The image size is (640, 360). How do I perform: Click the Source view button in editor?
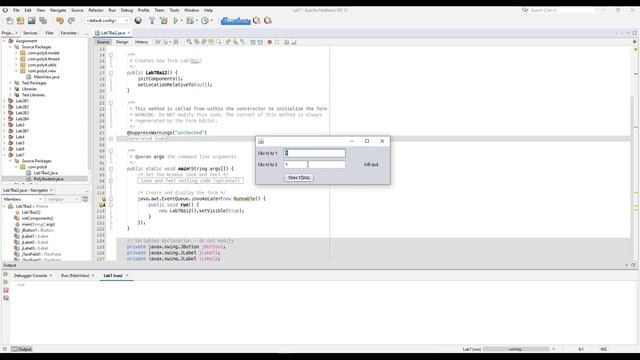103,42
